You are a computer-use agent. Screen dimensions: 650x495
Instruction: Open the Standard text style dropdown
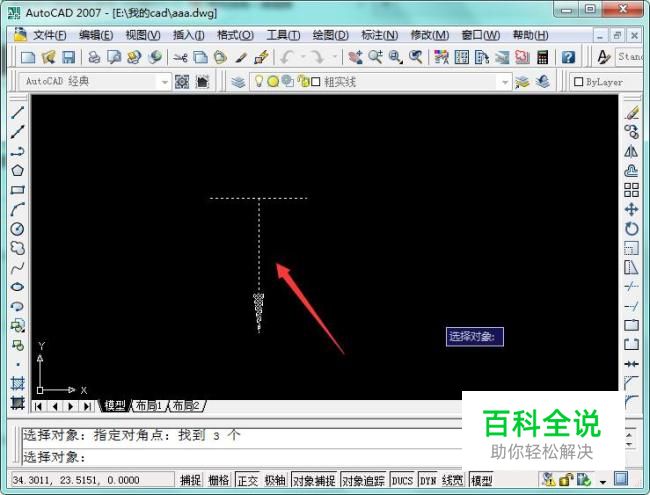coord(630,56)
